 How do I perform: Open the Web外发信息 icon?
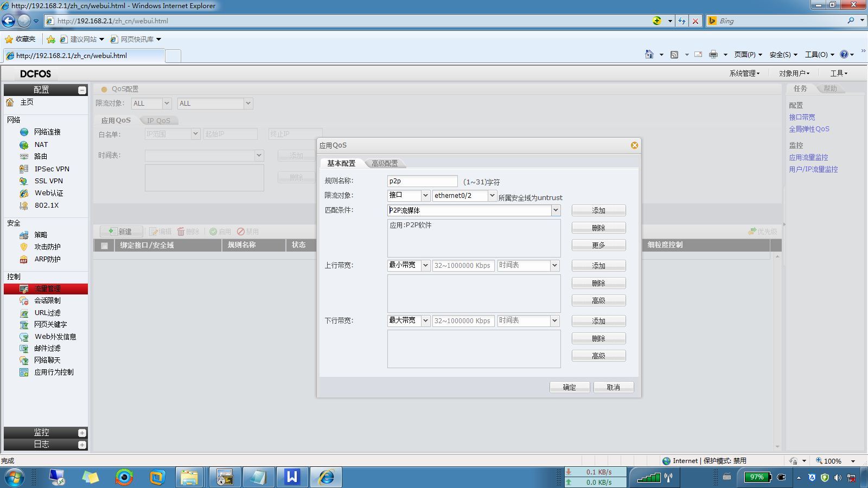click(x=24, y=337)
